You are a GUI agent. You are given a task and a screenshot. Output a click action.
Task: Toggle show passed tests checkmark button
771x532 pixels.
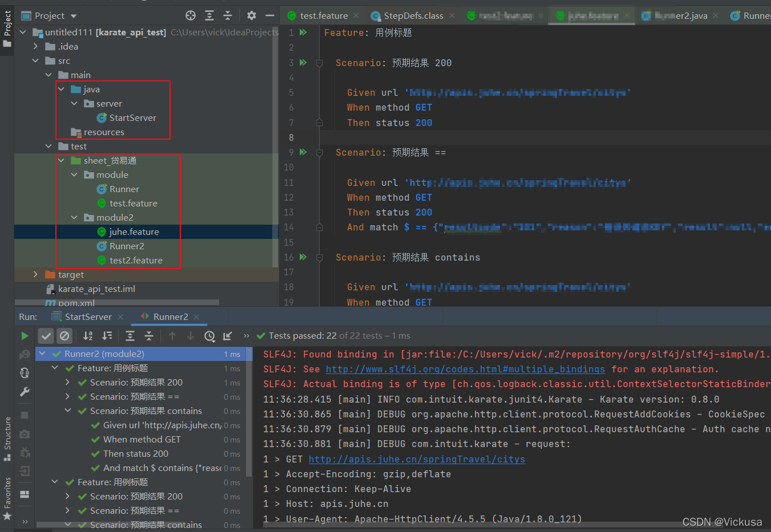(x=46, y=336)
